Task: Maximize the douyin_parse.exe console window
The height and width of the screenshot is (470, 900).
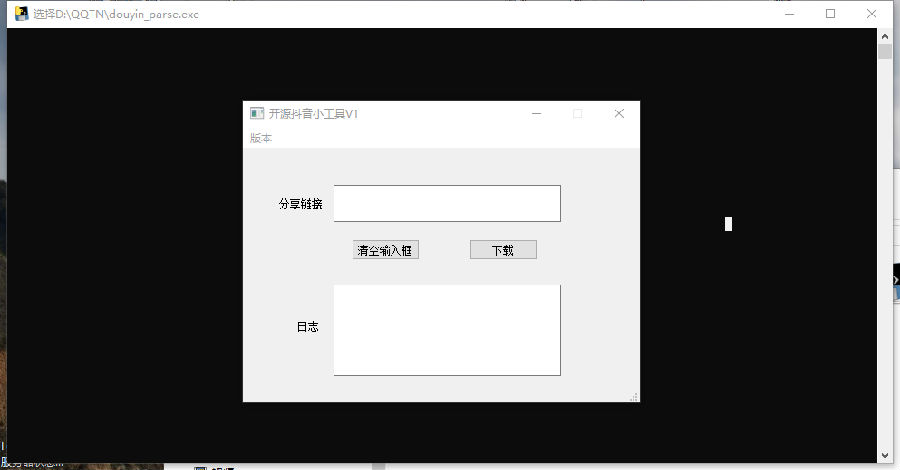Action: pos(830,14)
